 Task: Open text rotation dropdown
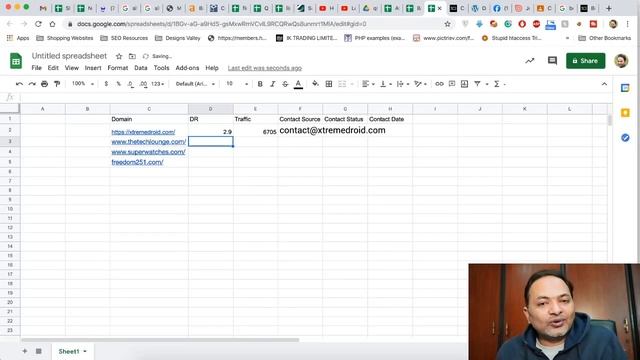tap(420, 84)
